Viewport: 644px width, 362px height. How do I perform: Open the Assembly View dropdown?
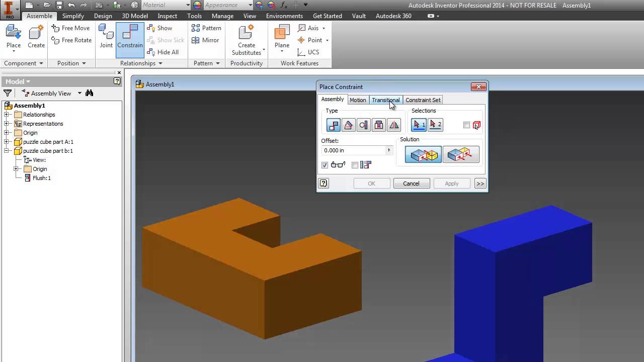pyautogui.click(x=79, y=94)
